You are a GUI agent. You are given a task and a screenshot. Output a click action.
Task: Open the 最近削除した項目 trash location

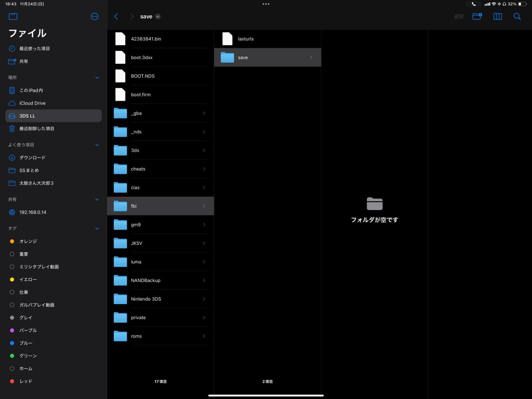[x=37, y=129]
